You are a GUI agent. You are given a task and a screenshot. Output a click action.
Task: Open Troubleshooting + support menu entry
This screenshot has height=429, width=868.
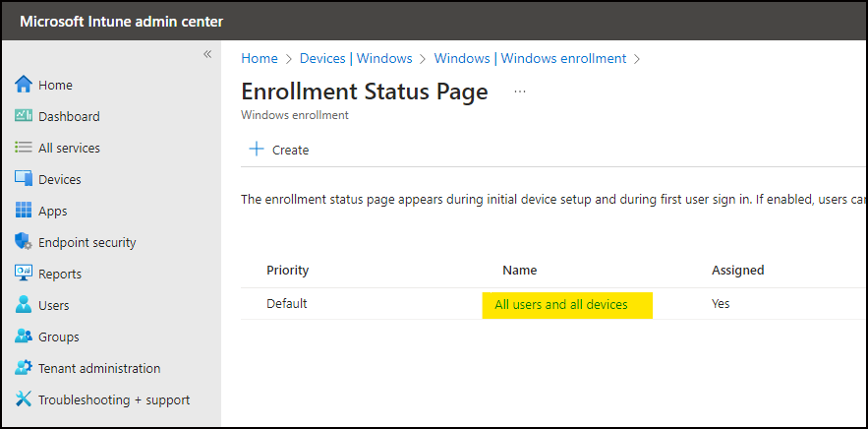(x=114, y=399)
